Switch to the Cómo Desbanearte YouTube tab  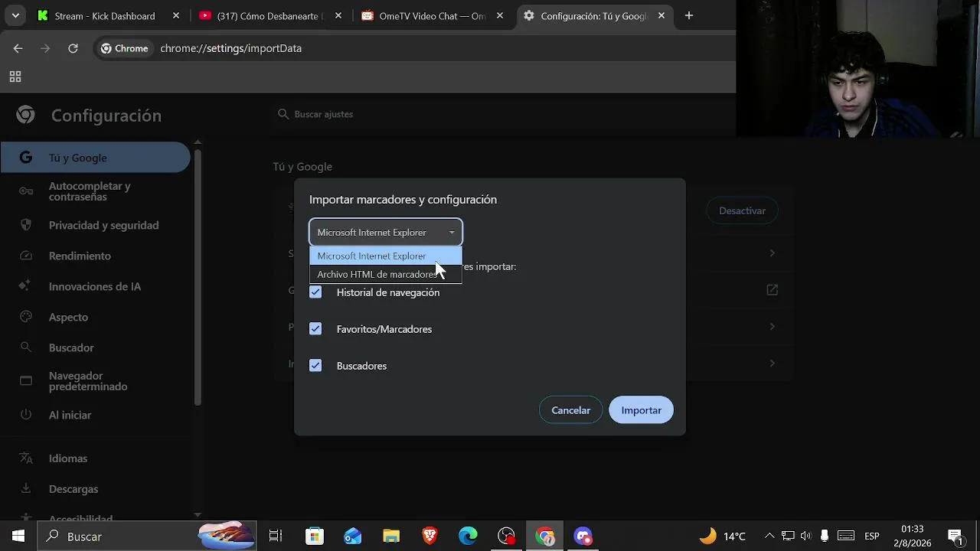tap(269, 15)
